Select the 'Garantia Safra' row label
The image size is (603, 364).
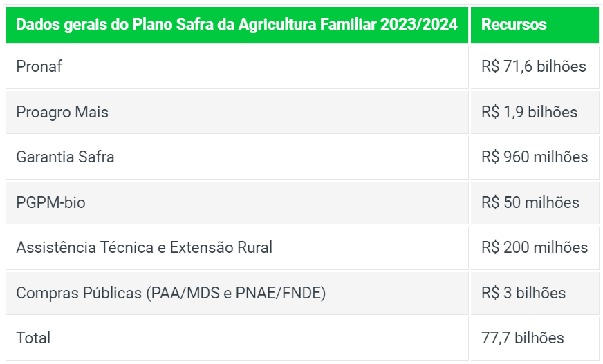[65, 157]
